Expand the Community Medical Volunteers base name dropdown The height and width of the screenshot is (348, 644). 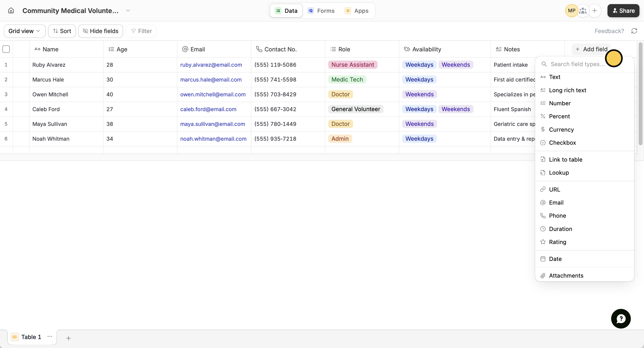coord(128,11)
